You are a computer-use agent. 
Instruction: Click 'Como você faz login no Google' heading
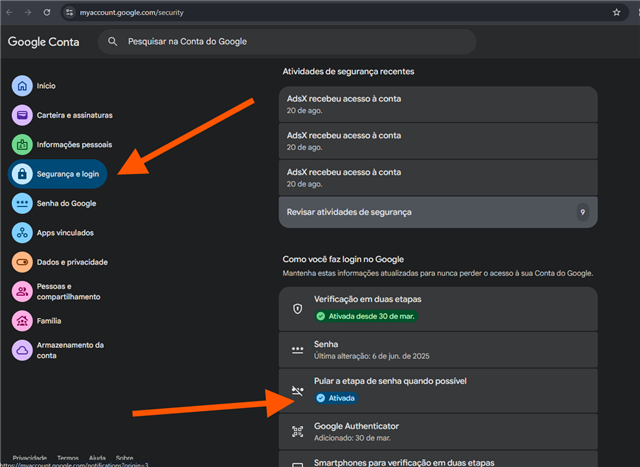343,259
